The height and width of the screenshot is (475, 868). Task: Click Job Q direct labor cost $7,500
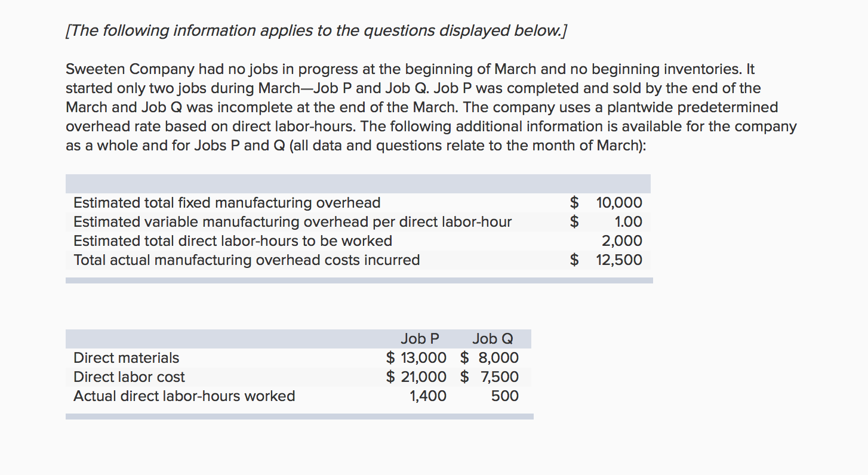coord(490,377)
